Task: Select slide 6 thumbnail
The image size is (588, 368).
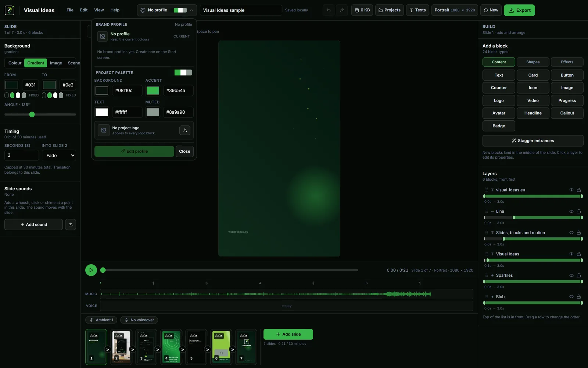Action: point(221,347)
